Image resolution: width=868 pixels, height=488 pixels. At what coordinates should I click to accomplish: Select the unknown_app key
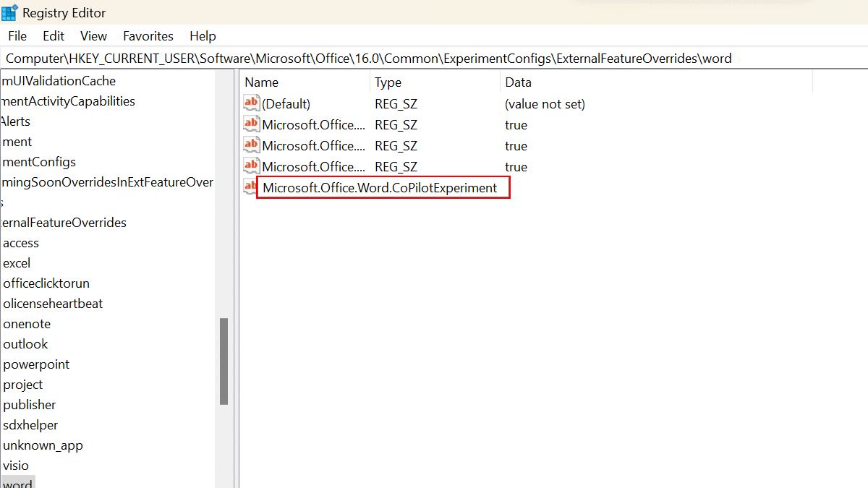pyautogui.click(x=43, y=445)
